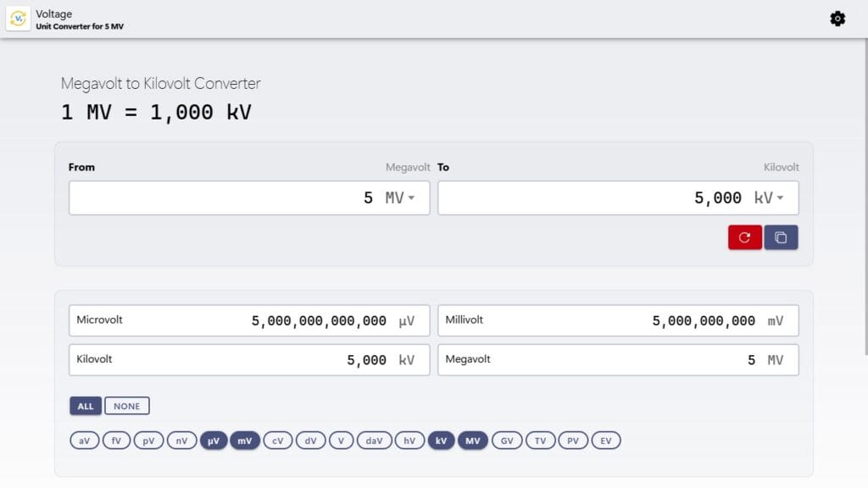868x488 pixels.
Task: Click the 'To' label
Action: [443, 167]
